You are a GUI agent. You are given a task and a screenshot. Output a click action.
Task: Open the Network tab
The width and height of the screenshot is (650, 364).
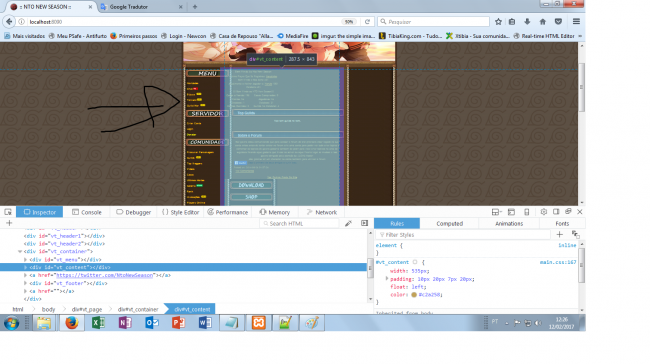tap(322, 212)
